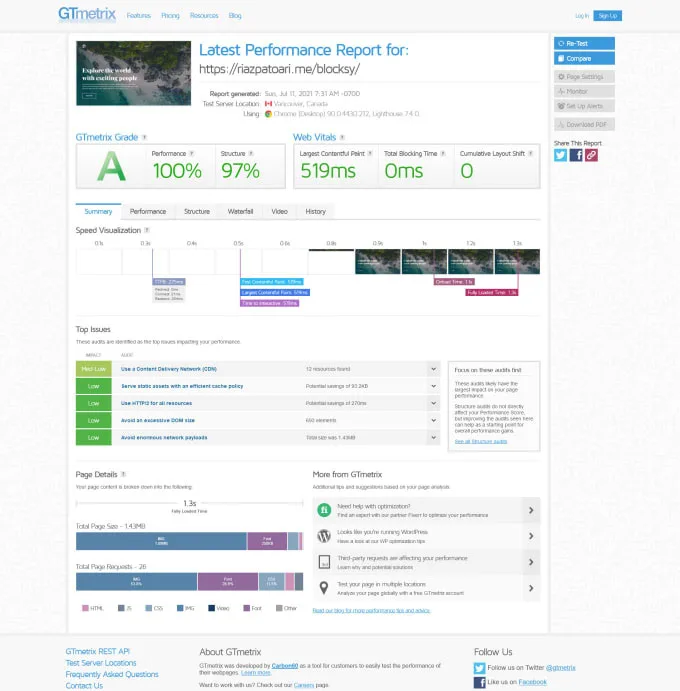680x691 pixels.
Task: Click the WordPress logo icon
Action: pyautogui.click(x=324, y=536)
